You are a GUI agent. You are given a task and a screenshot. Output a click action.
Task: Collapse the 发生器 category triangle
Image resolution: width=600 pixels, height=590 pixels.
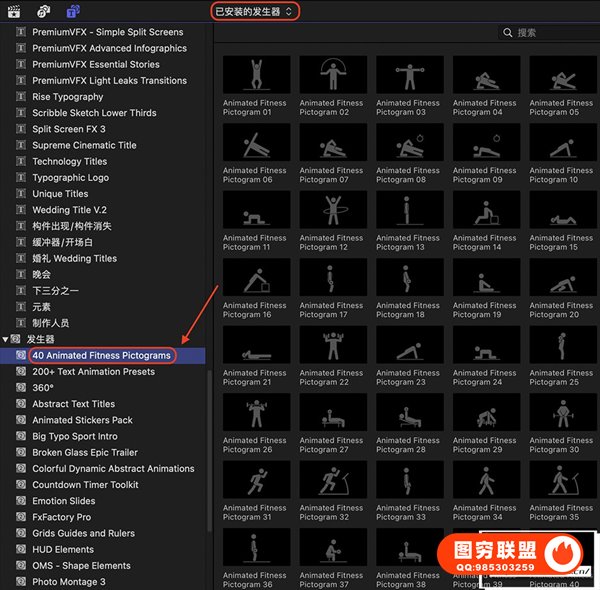(x=6, y=340)
